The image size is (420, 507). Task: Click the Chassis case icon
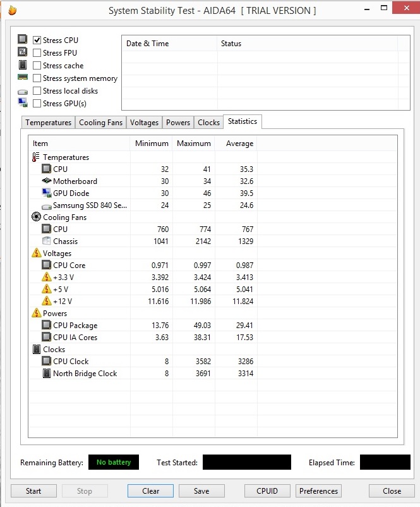point(47,241)
